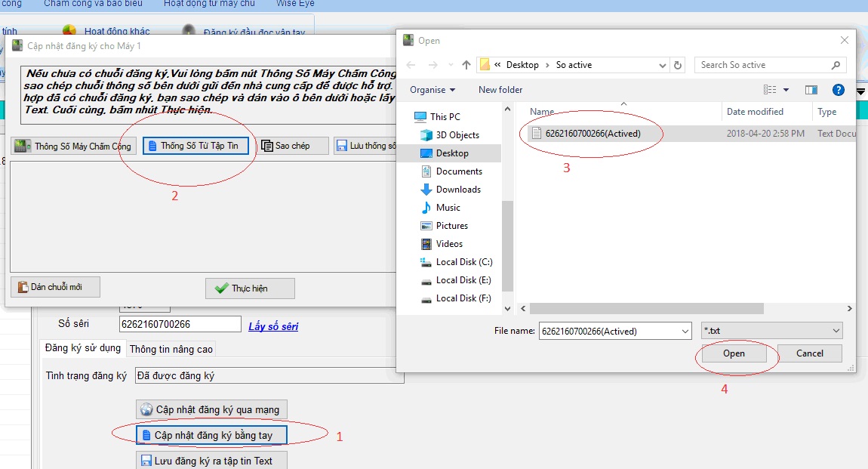Click the Thông Số Máy Chấm Công button
The image size is (868, 469).
pyautogui.click(x=73, y=147)
